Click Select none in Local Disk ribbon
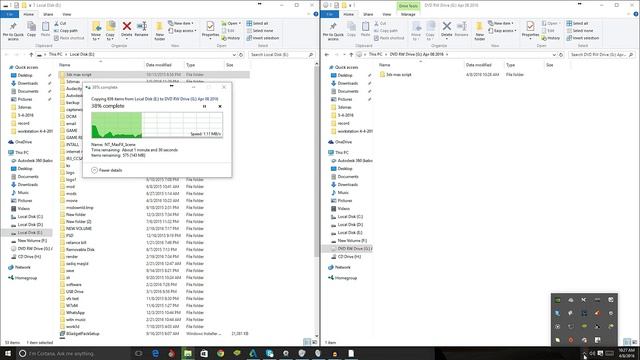Screen dimensions: 640x360 pyautogui.click(x=259, y=31)
